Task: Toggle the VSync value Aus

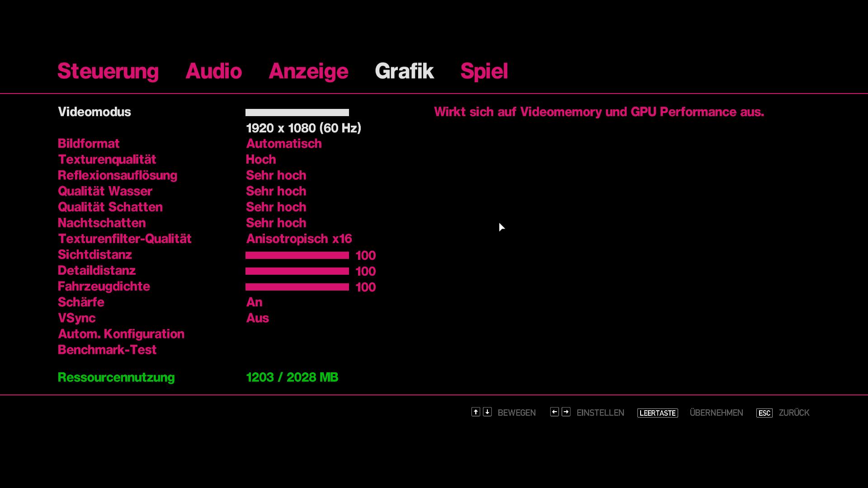Action: [257, 318]
